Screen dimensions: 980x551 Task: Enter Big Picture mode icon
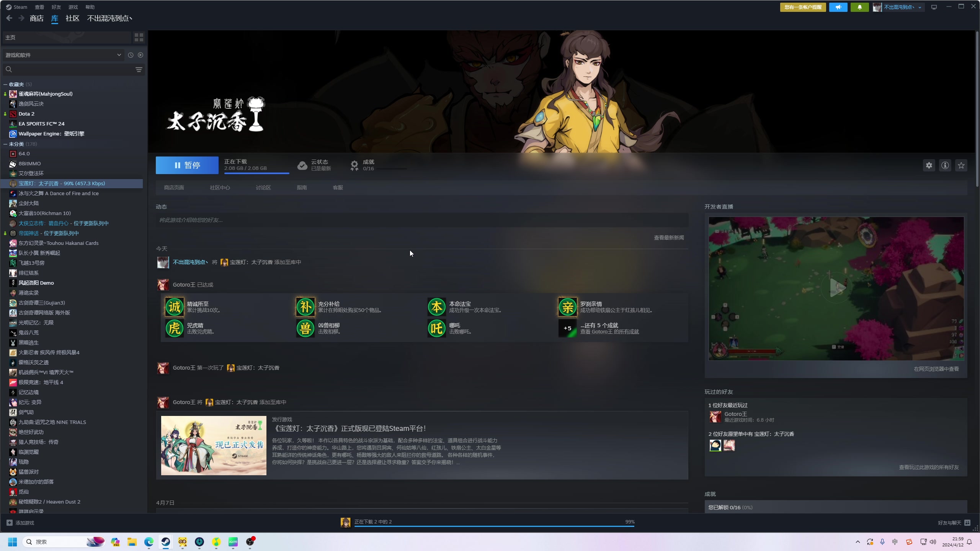click(934, 7)
